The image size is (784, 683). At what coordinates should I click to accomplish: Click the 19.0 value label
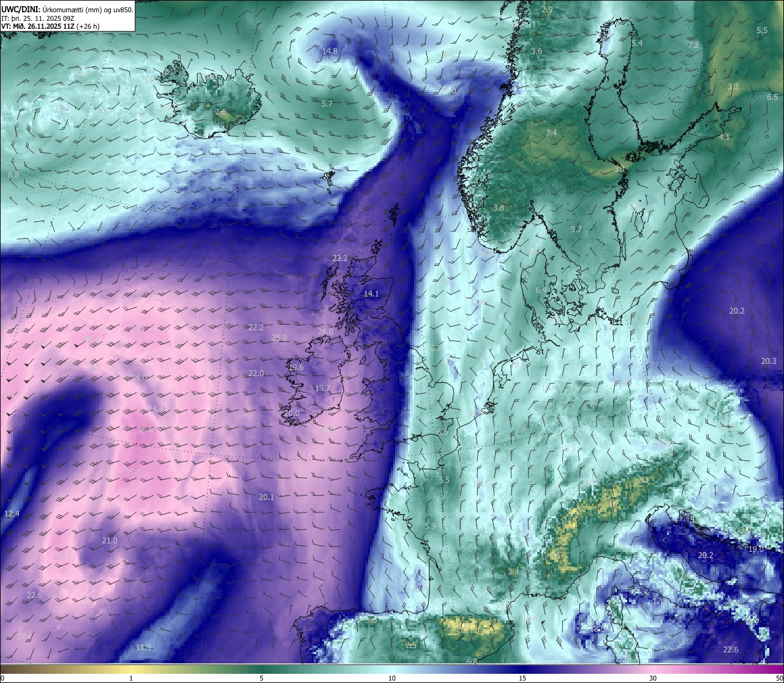[756, 549]
